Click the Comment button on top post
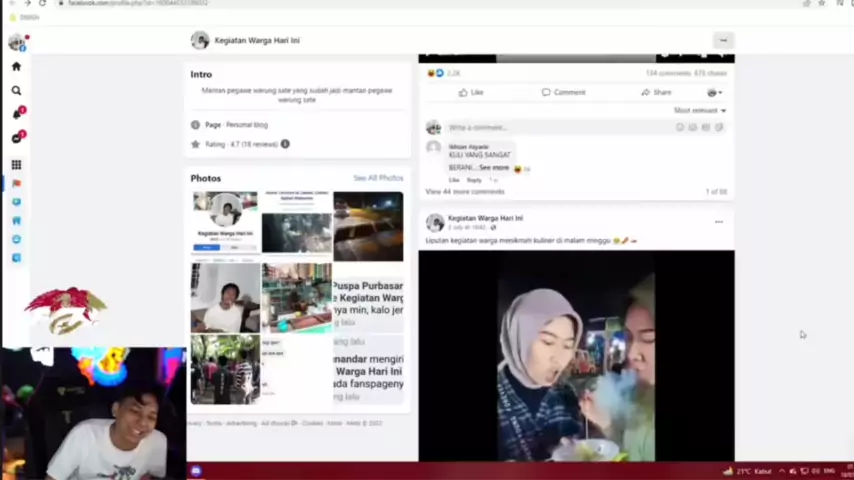The height and width of the screenshot is (480, 854). tap(563, 92)
